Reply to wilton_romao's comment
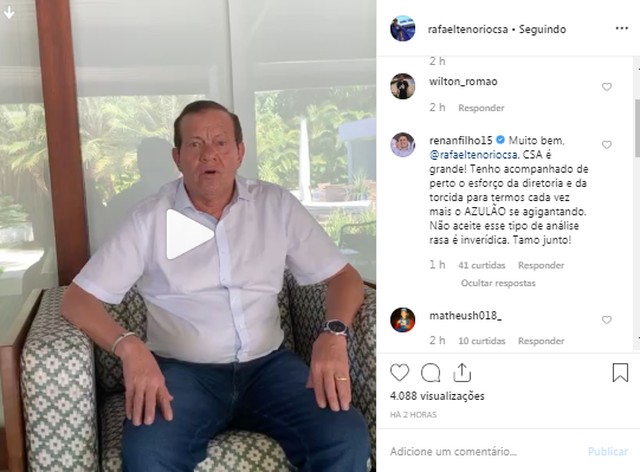Image resolution: width=640 pixels, height=472 pixels. 481,108
